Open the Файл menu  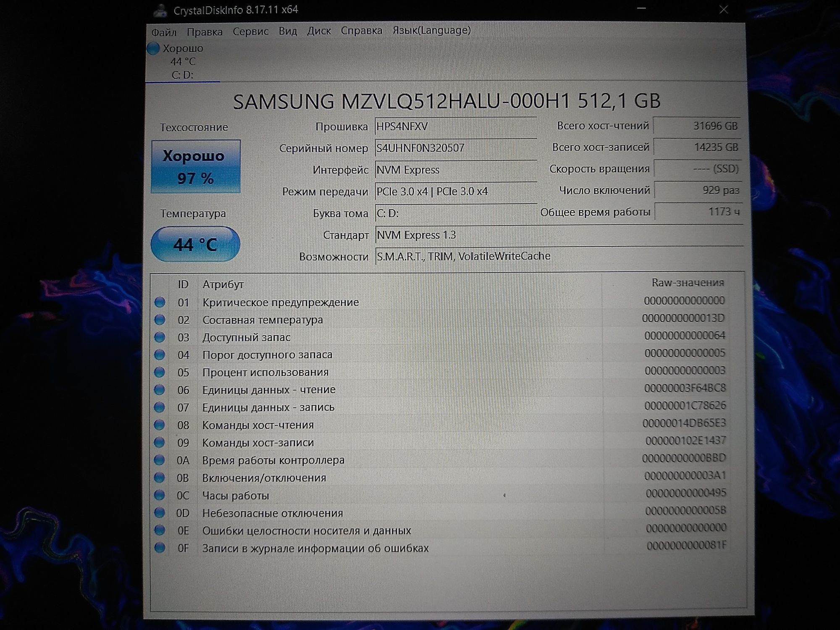(x=164, y=32)
